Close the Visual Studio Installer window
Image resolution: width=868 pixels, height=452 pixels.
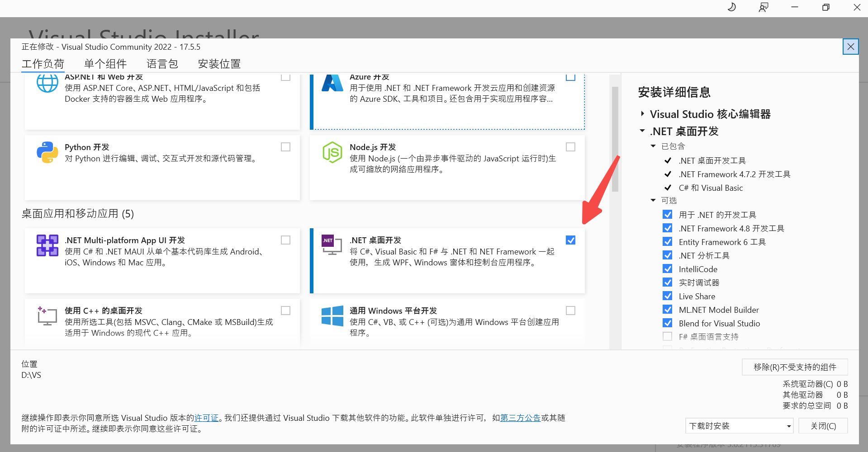857,7
